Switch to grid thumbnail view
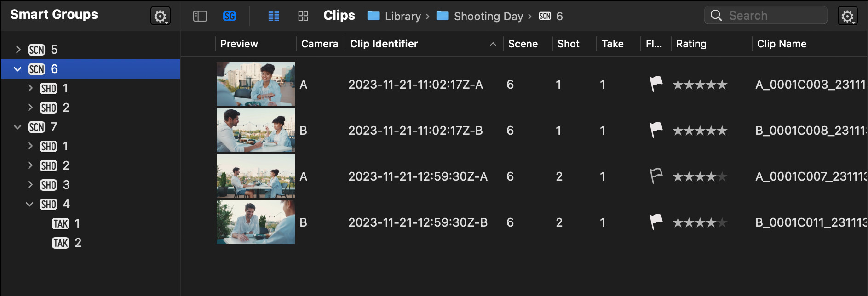The width and height of the screenshot is (868, 296). tap(303, 17)
